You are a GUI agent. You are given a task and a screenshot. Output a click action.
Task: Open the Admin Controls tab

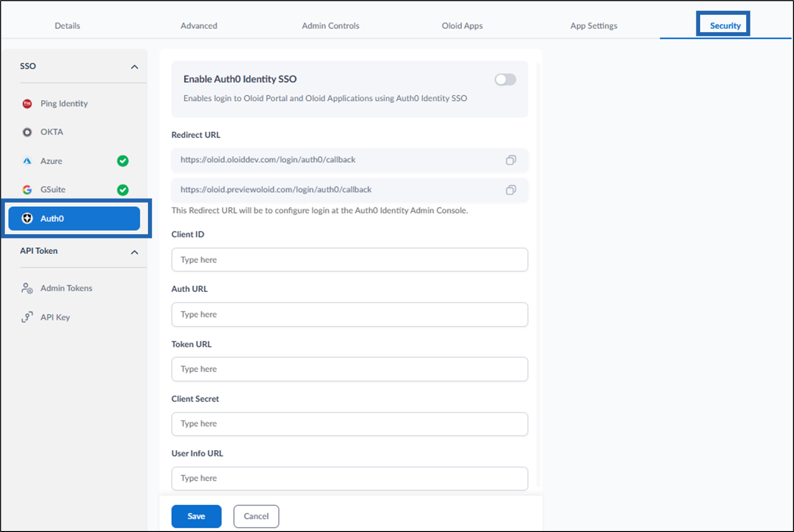coord(330,26)
